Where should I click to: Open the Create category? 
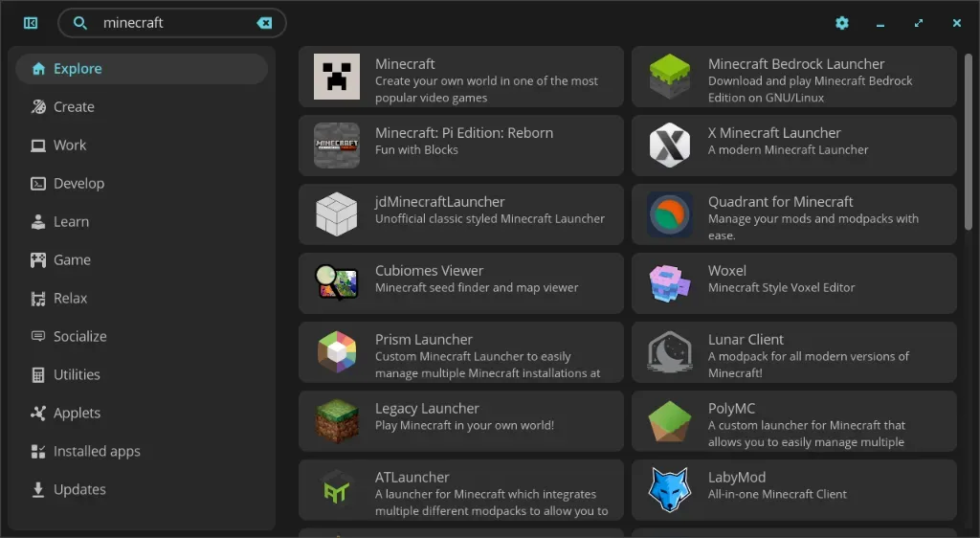coord(142,107)
